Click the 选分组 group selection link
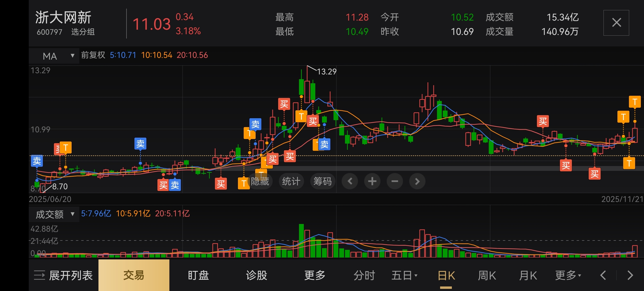Viewport: 644px width, 291px height. point(83,32)
